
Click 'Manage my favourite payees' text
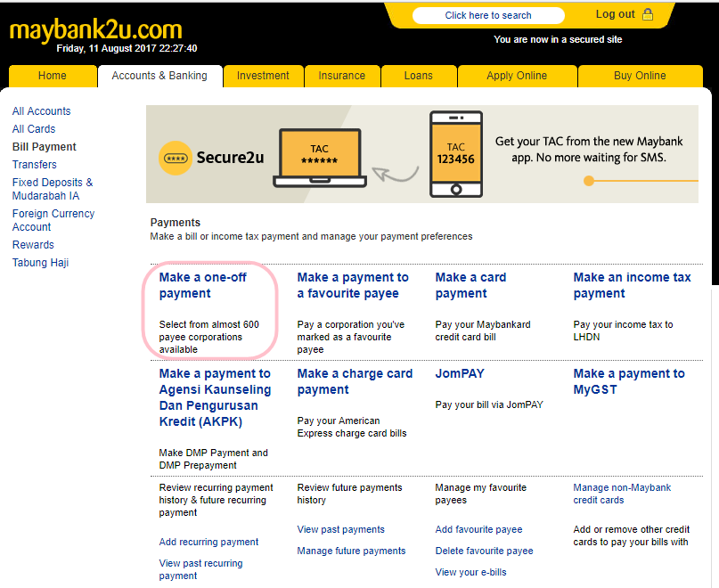[480, 494]
